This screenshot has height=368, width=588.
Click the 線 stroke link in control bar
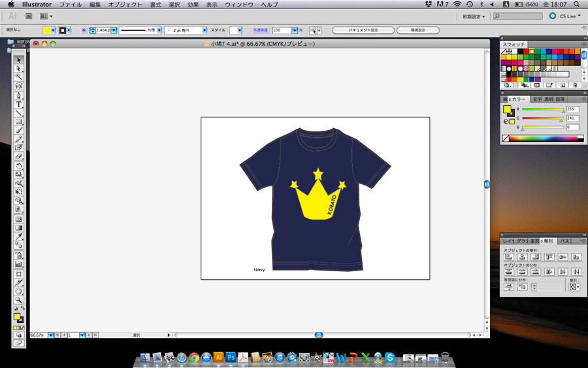84,30
